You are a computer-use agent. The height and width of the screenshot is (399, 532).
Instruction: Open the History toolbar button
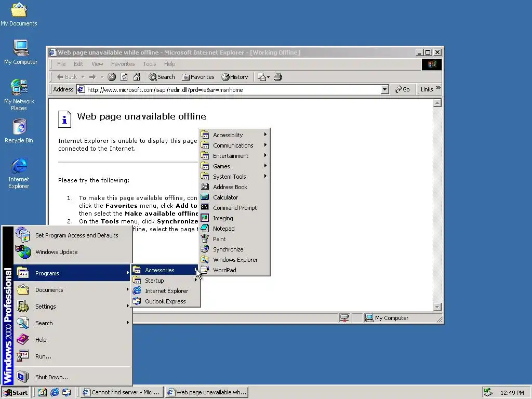(x=235, y=77)
